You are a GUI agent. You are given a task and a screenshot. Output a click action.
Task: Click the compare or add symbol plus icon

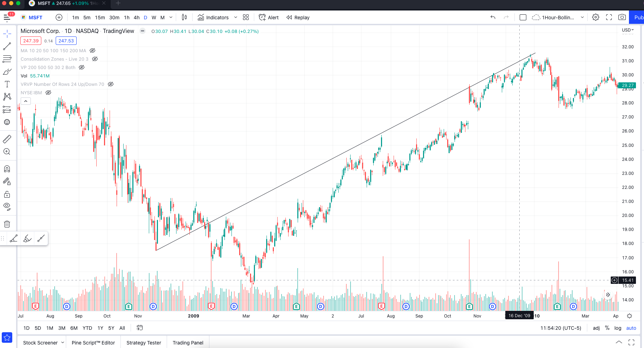click(x=59, y=17)
